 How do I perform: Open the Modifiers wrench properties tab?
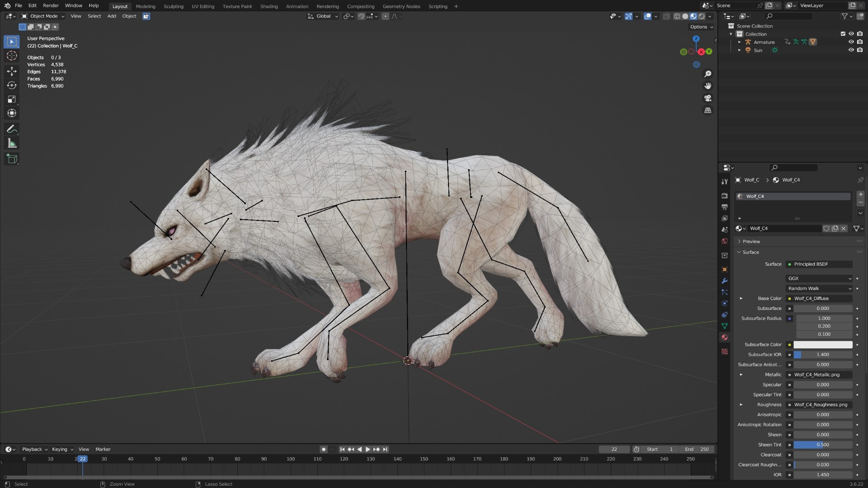pos(725,281)
